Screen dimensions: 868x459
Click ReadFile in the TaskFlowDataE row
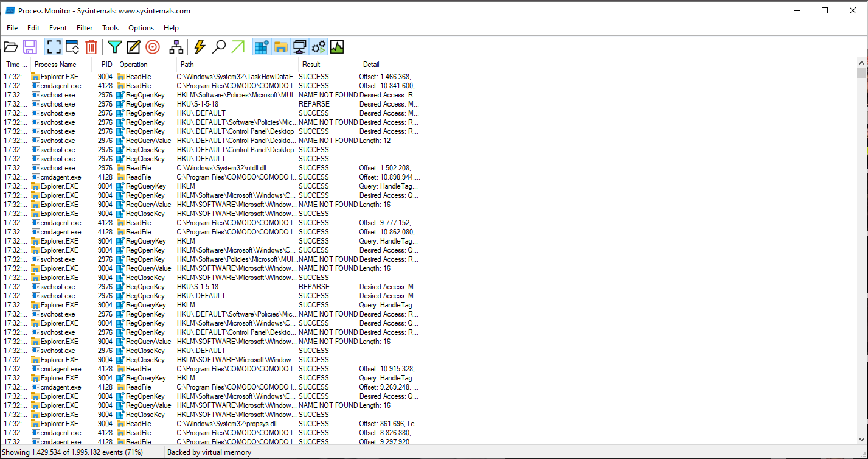pyautogui.click(x=139, y=77)
